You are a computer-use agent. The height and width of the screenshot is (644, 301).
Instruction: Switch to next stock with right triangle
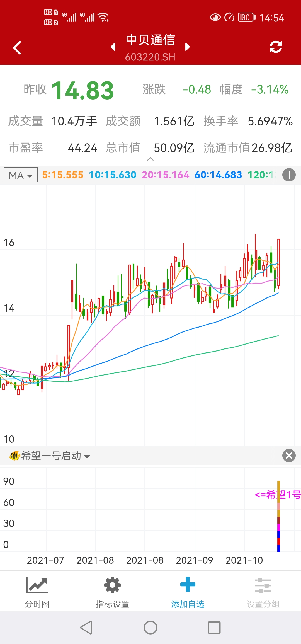(188, 47)
